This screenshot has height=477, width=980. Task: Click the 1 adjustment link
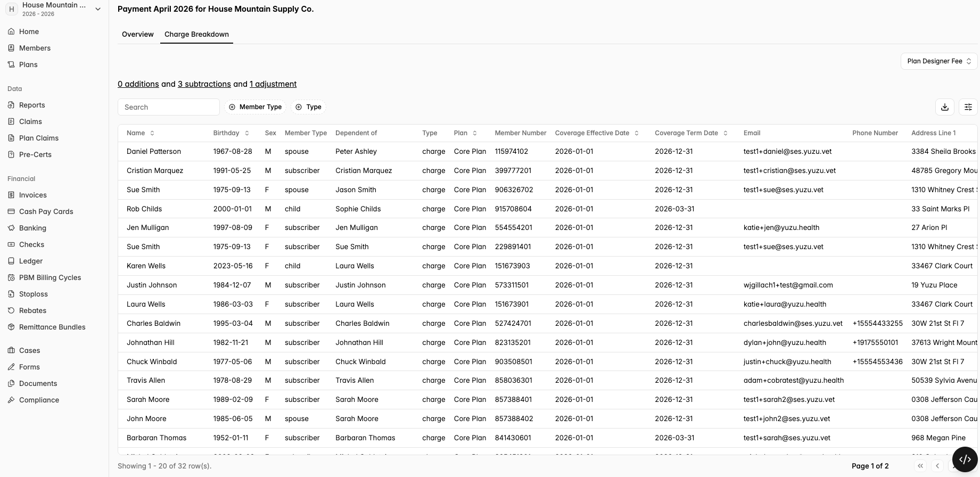coord(273,84)
